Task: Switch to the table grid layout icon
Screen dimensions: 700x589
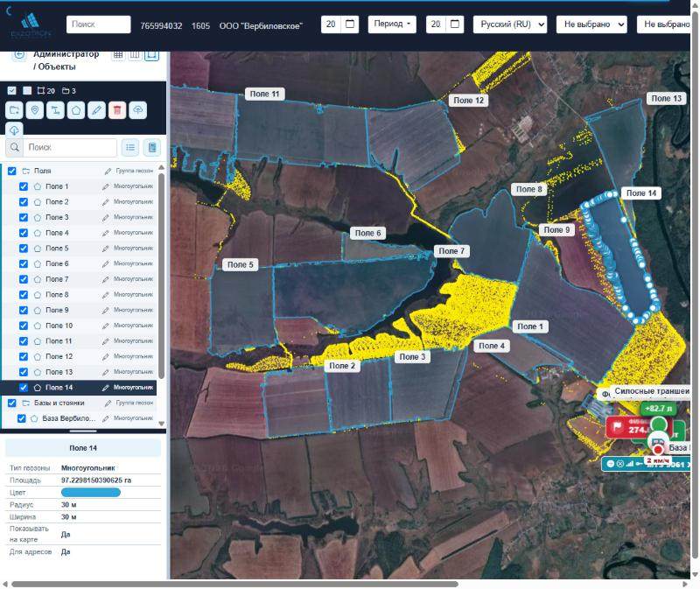Action: [118, 55]
